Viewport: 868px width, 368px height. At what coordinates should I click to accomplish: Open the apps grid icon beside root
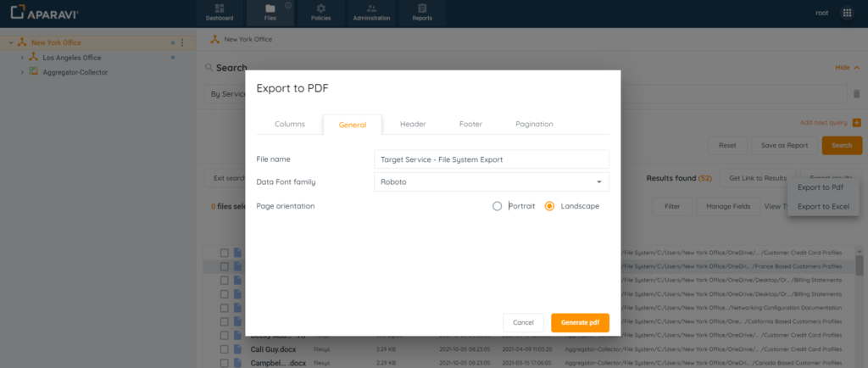tap(847, 14)
